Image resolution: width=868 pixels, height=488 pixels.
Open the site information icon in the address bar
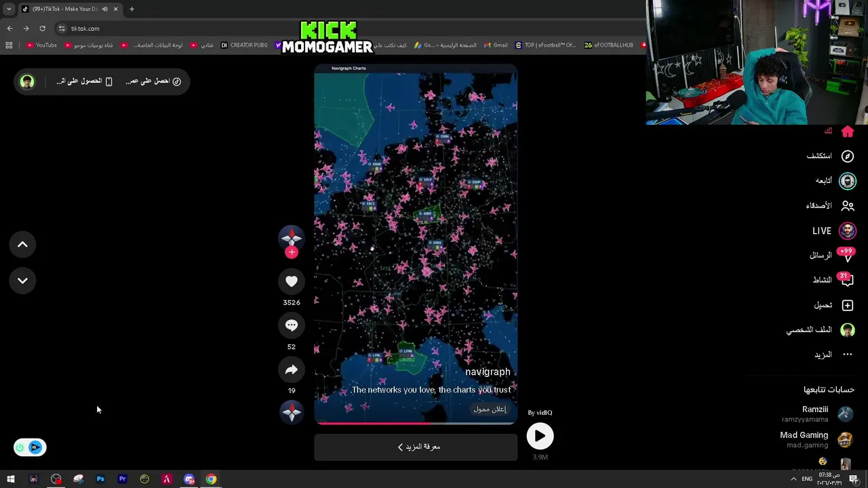point(62,28)
